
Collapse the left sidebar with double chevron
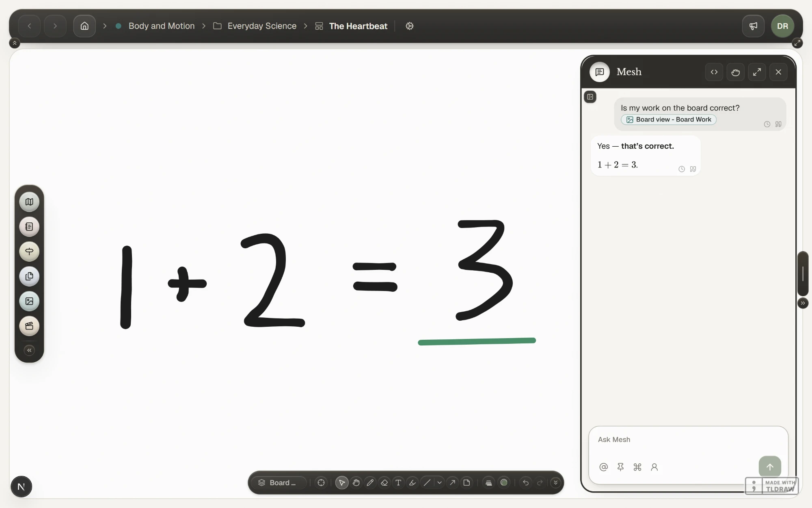[x=29, y=350]
